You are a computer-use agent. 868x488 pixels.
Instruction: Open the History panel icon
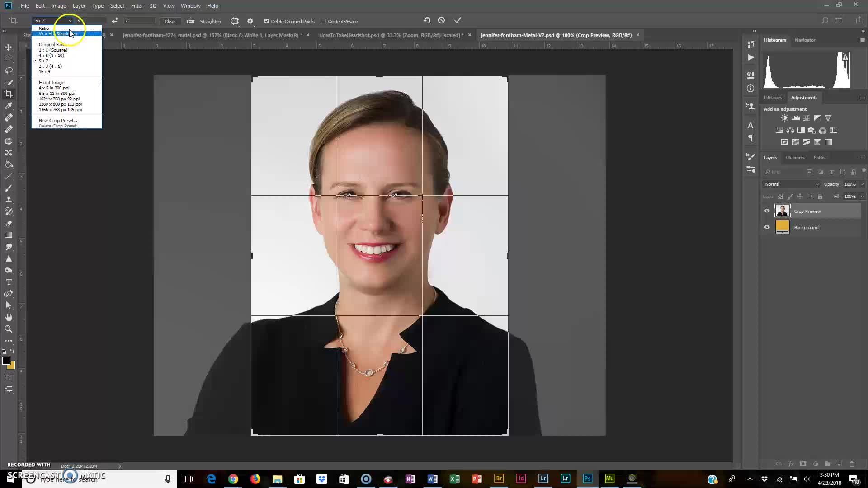pos(750,44)
